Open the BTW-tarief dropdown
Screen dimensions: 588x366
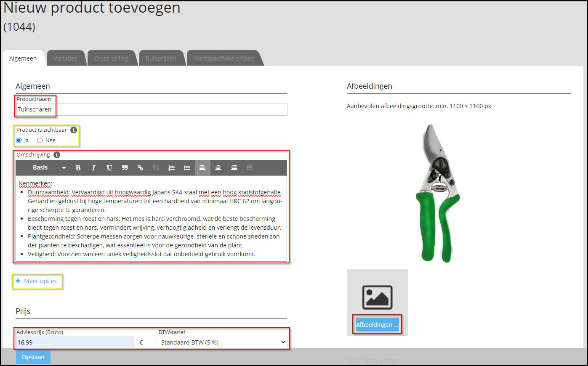click(x=223, y=342)
